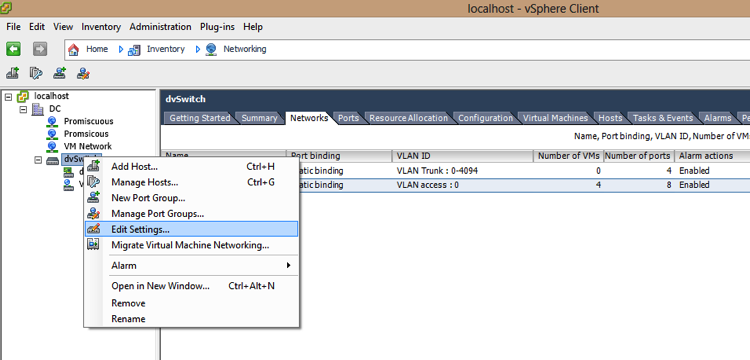Choose Remove from context menu
Viewport: 750px width, 360px height.
(x=191, y=303)
